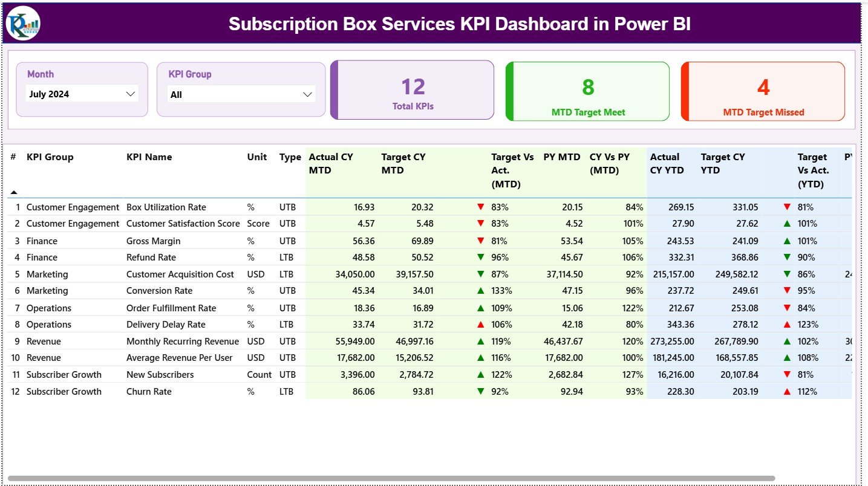The image size is (868, 486).
Task: Select the green up arrow beside Conversion Rate MTD
Action: tap(480, 291)
